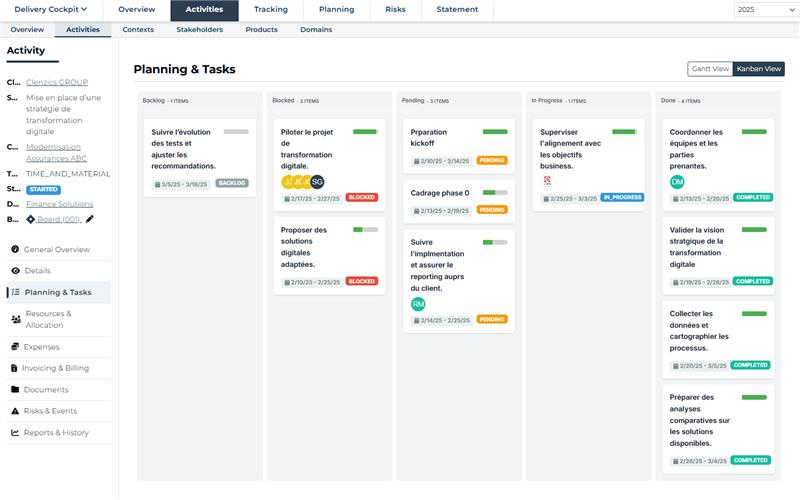Open the Overview top tab
The height and width of the screenshot is (500, 800).
(137, 9)
